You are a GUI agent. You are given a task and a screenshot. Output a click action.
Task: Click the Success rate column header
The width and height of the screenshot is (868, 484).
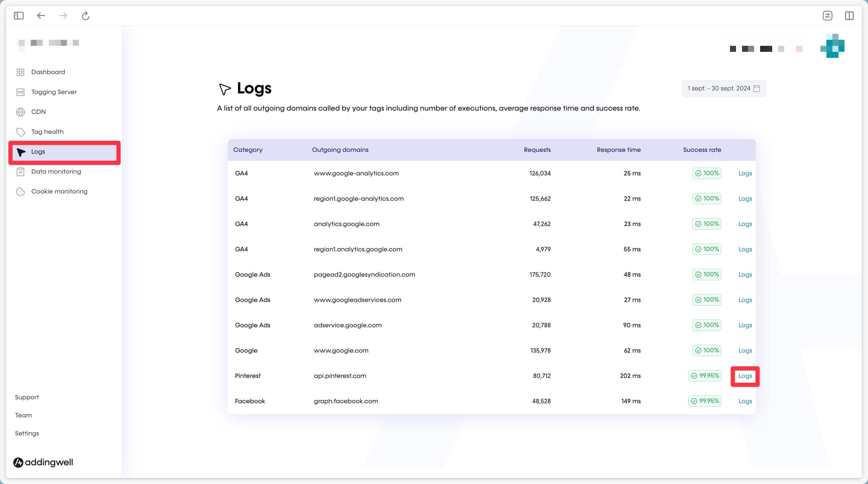[x=702, y=150]
